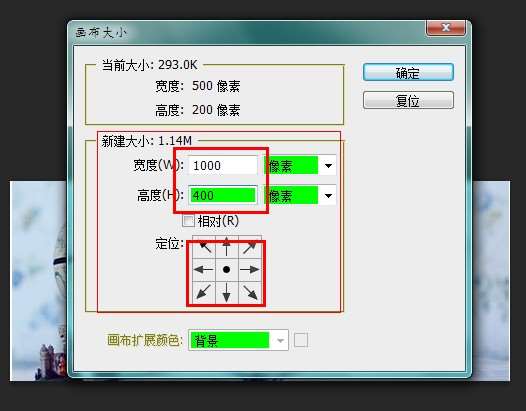The height and width of the screenshot is (411, 526).
Task: Click the 复位 button
Action: tap(408, 100)
